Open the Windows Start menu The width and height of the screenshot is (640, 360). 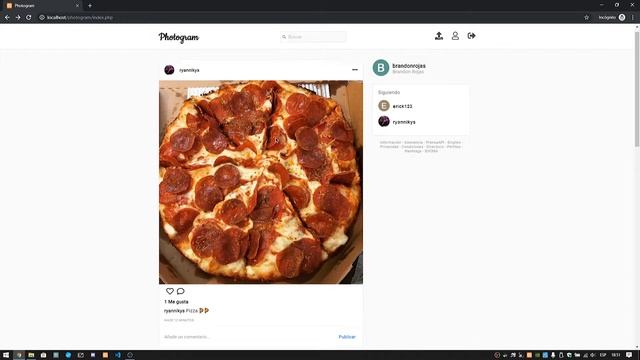[6, 355]
